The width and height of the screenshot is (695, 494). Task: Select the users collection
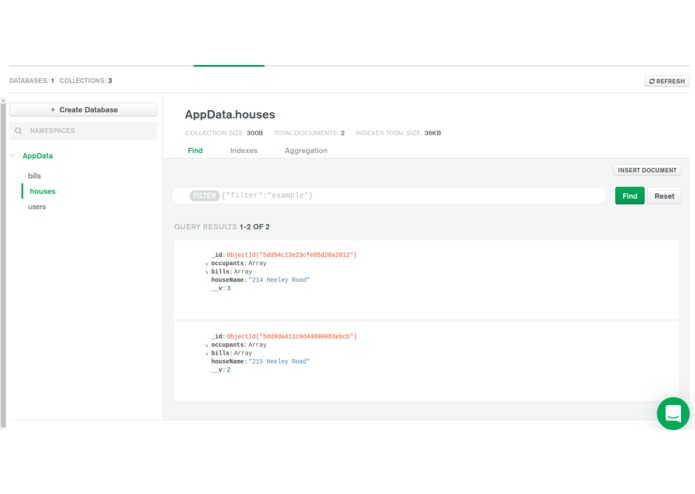tap(37, 207)
